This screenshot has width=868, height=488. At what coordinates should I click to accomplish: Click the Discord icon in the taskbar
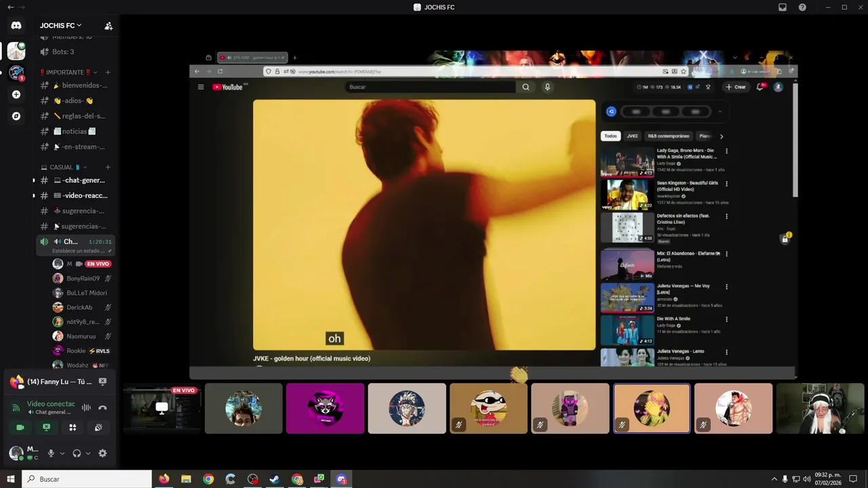pos(342,479)
